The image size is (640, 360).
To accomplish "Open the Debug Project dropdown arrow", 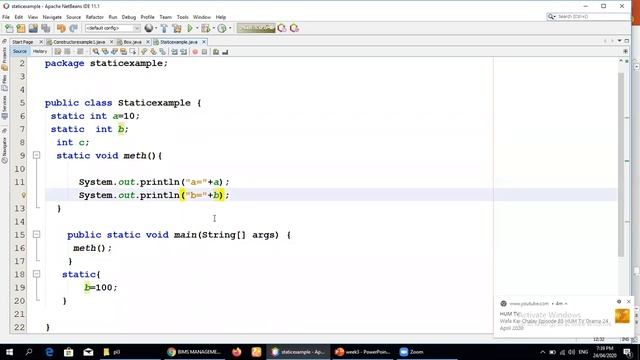I will tap(213, 28).
